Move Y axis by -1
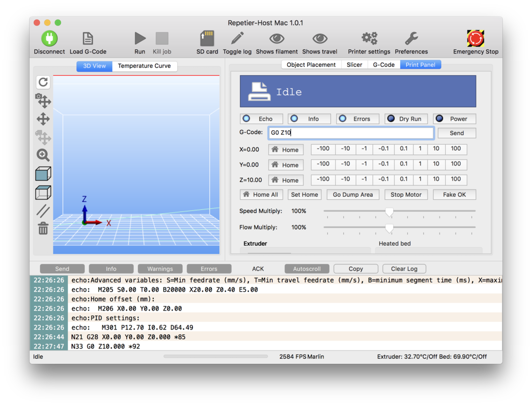532x406 pixels. pos(364,164)
